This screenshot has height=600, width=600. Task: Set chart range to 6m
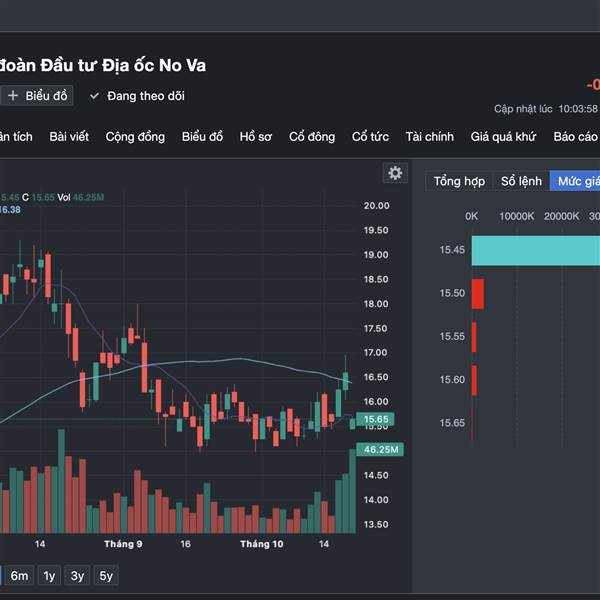(20, 575)
